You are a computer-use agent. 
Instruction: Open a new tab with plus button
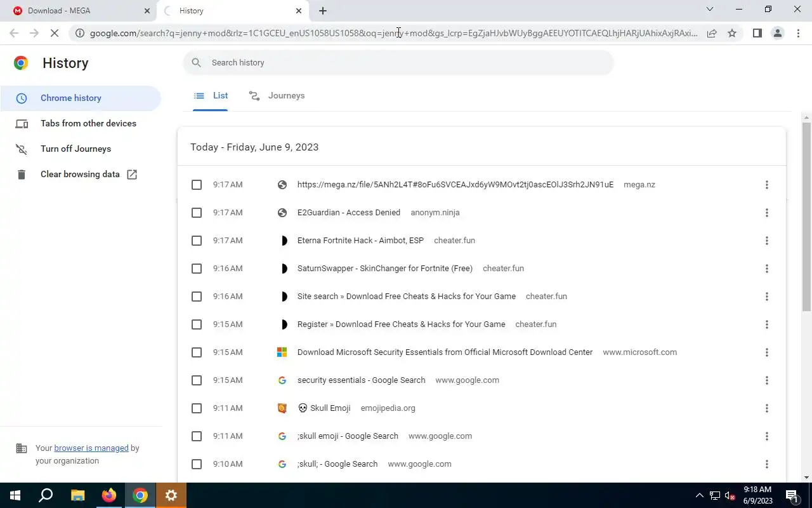click(323, 11)
